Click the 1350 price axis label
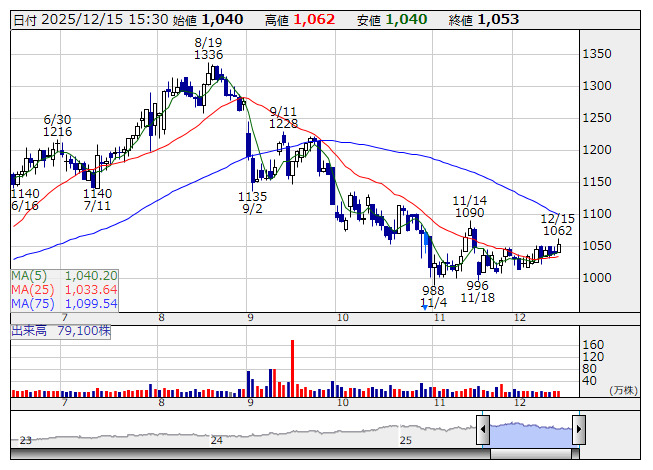Viewport: 653px width, 470px height. tap(597, 54)
